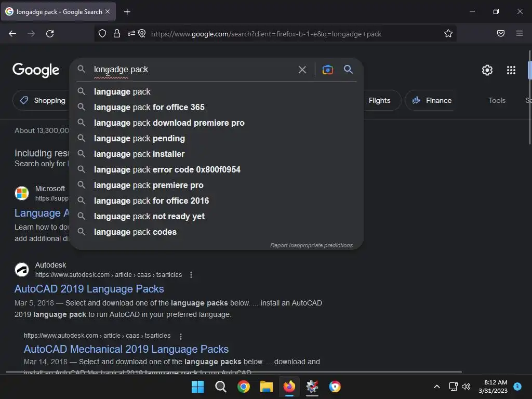532x399 pixels.
Task: Open the Firefox application menu
Action: (520, 33)
